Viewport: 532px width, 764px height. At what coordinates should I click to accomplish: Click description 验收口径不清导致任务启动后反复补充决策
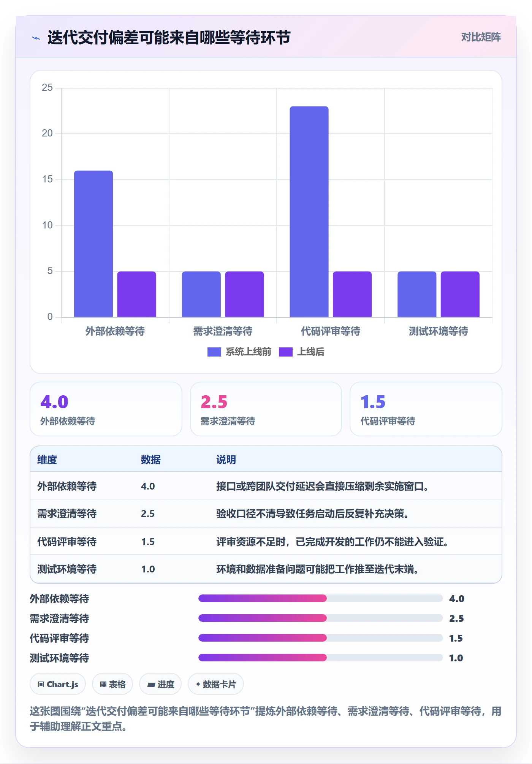(x=313, y=514)
